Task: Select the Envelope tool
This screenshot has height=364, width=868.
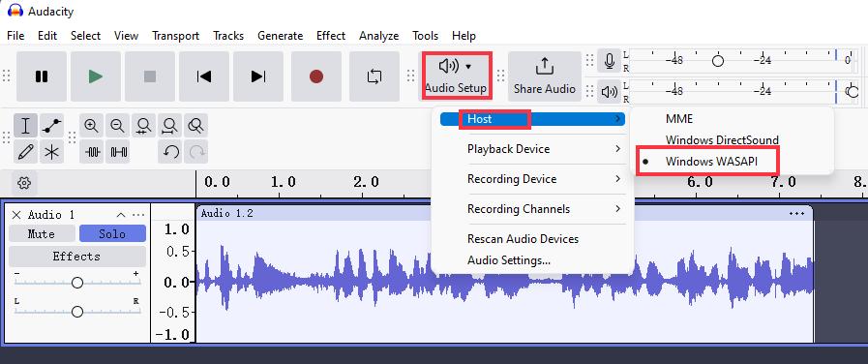Action: click(x=51, y=126)
